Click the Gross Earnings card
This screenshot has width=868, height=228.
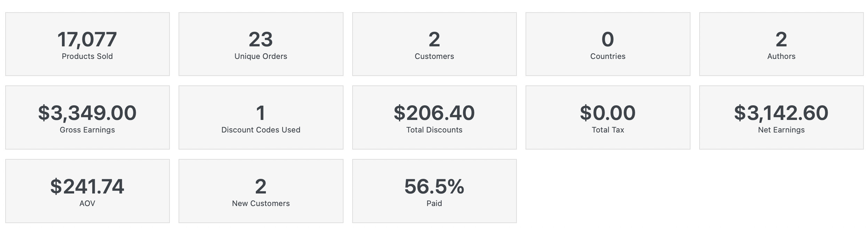(87, 117)
